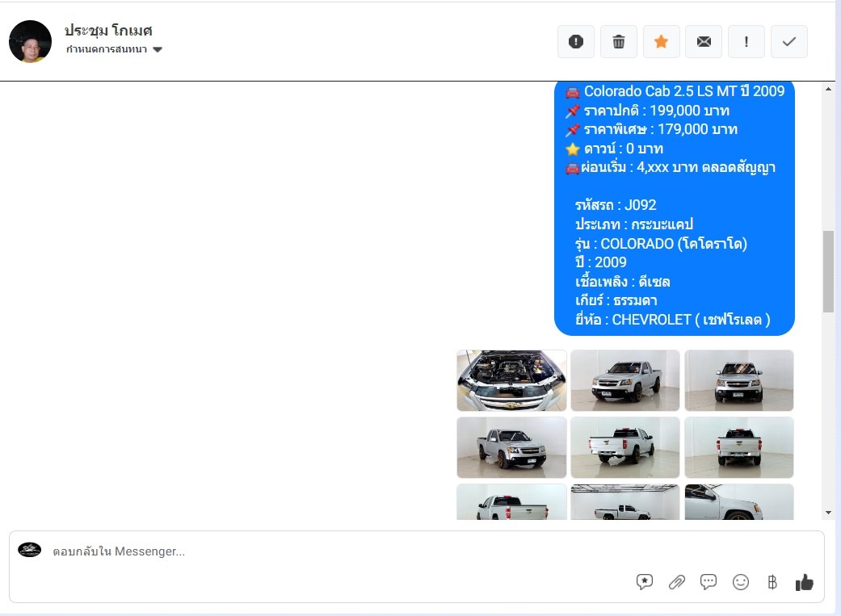
Task: Click the text ประเภท : กระบะแคป
Action: pos(634,224)
